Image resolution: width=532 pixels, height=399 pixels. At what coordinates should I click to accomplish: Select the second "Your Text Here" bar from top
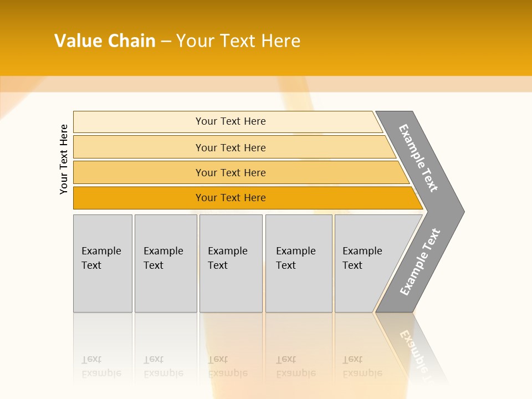pos(230,147)
